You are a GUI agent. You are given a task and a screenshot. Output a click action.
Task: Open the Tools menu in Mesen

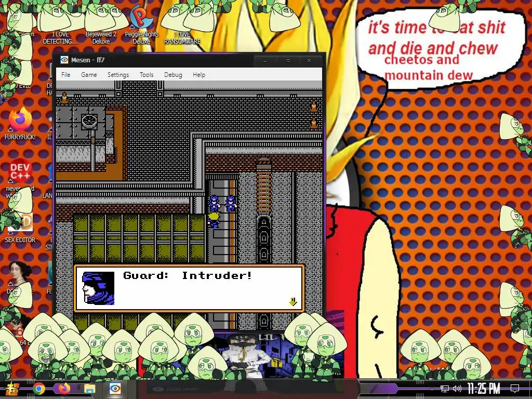click(147, 75)
